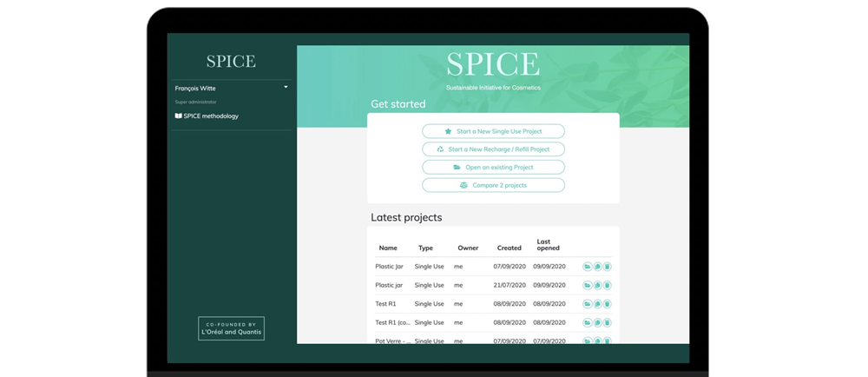This screenshot has height=377, width=868.
Task: Click the trash icon in the Test R1 (co... row
Action: click(608, 323)
